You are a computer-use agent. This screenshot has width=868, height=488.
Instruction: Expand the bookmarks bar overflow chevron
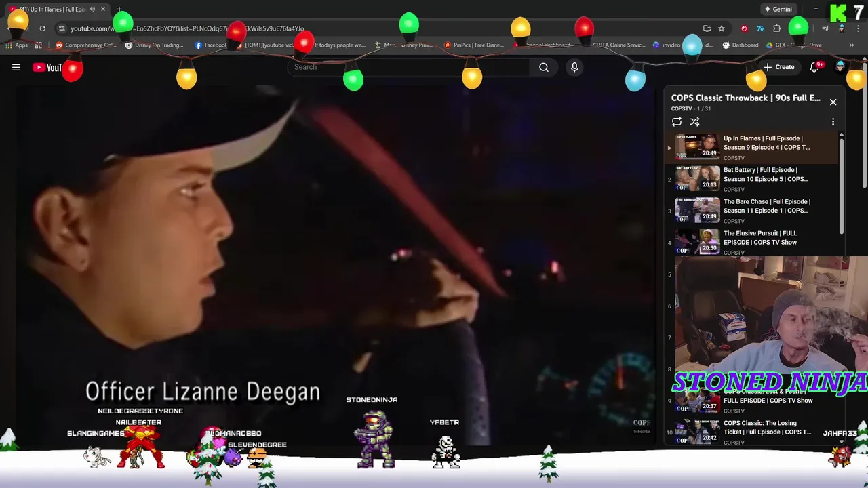pyautogui.click(x=851, y=45)
